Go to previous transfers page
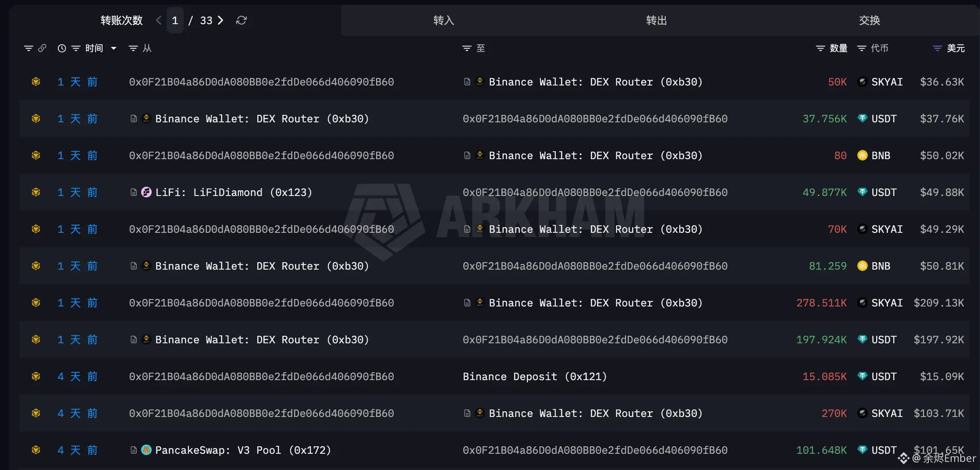Viewport: 980px width, 470px height. pos(159,20)
